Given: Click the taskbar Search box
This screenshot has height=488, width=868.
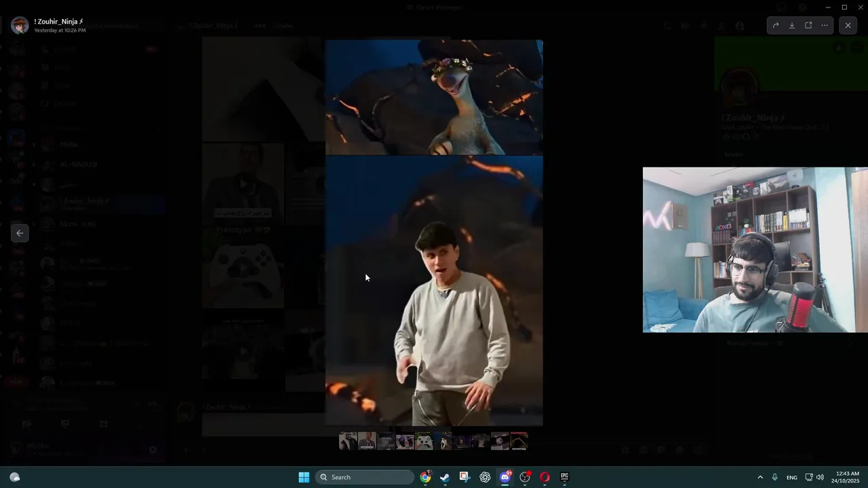Looking at the screenshot, I should point(366,477).
